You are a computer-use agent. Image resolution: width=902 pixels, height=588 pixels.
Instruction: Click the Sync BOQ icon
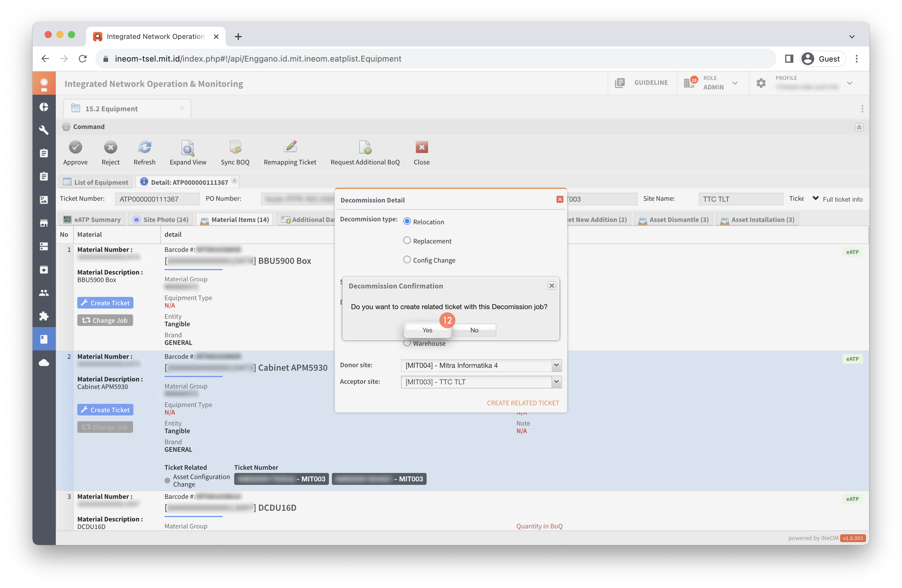235,147
